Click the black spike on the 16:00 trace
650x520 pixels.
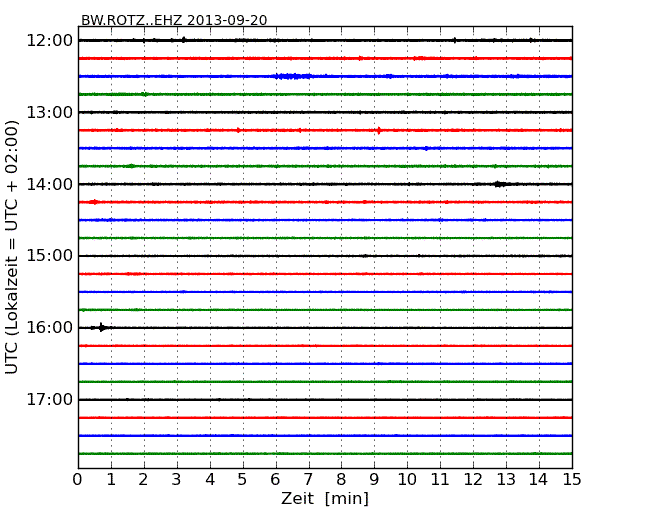point(101,328)
